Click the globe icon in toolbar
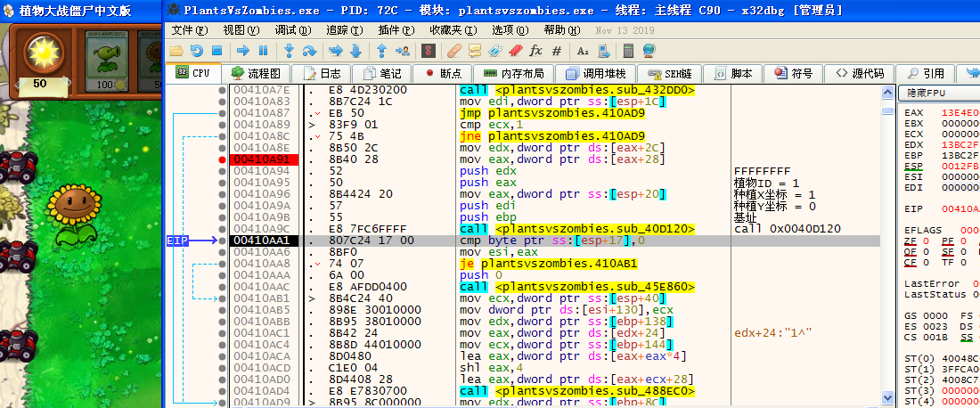 [649, 51]
